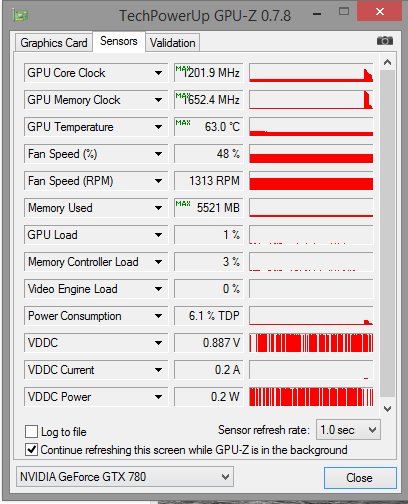
Task: Switch to the Graphics Card tab
Action: tap(54, 43)
